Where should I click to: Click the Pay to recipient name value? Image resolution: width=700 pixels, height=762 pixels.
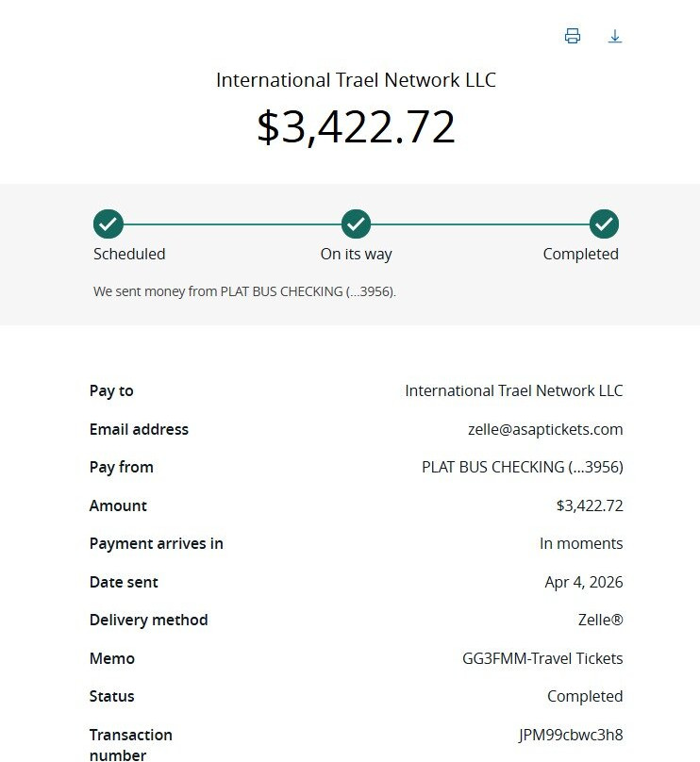514,390
